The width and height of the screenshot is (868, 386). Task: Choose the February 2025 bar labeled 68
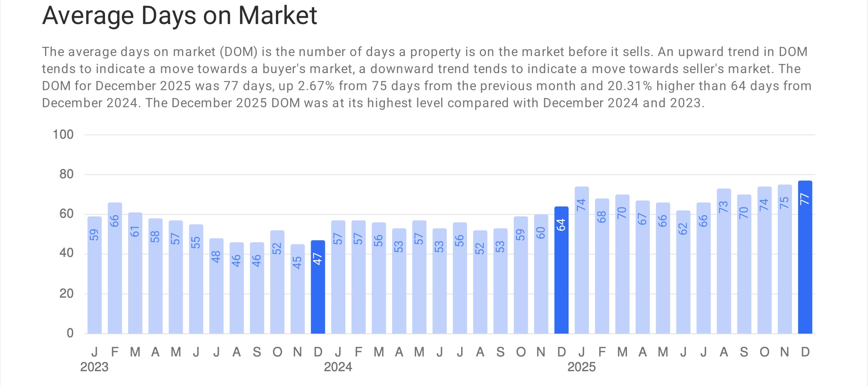click(602, 267)
